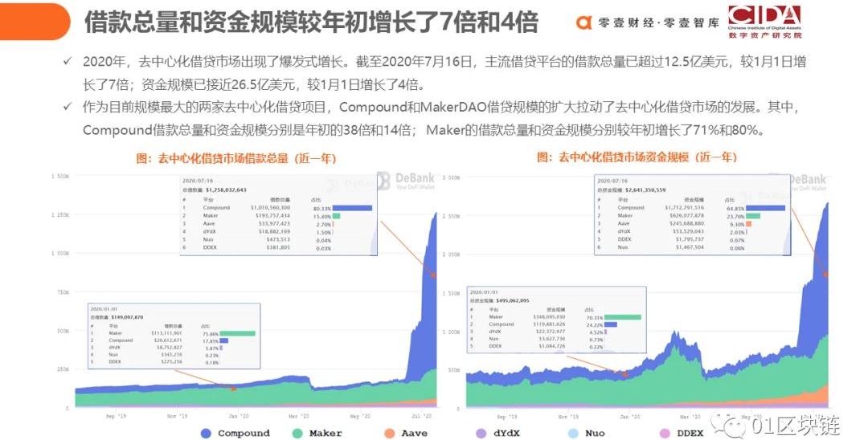Click the 23.70% share value
This screenshot has width=868, height=440.
click(735, 217)
